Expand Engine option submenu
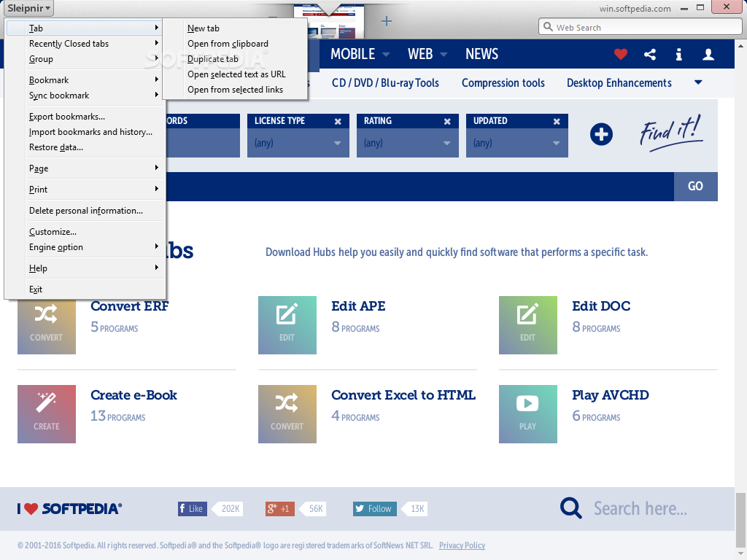 85,247
